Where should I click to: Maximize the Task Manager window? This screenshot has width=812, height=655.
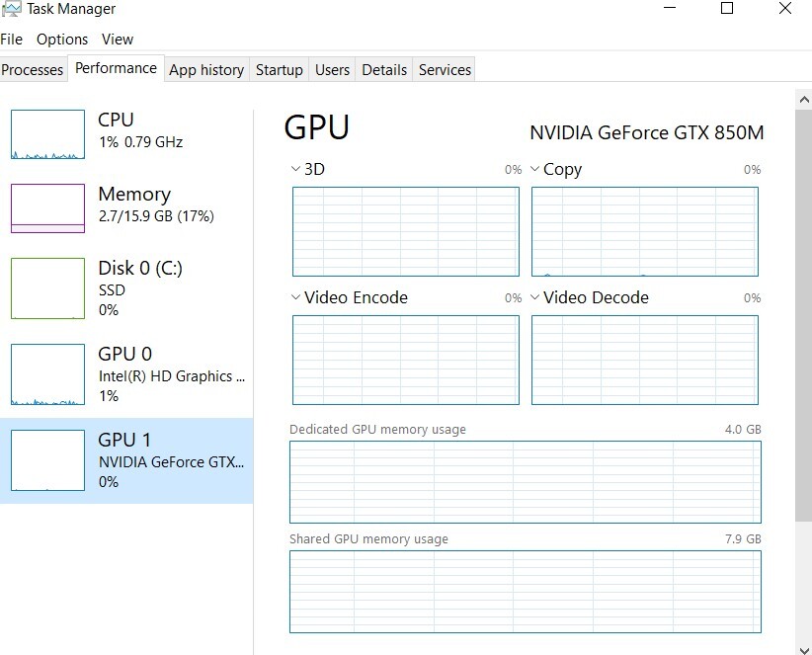point(727,8)
